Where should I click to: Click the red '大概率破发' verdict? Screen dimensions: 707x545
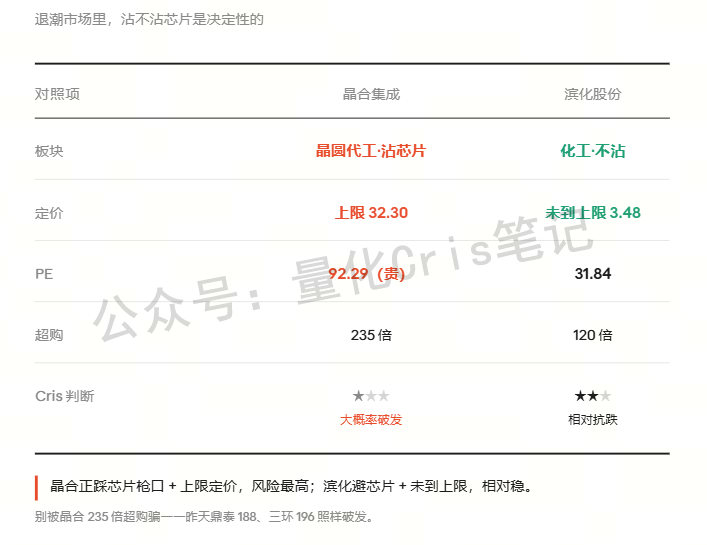371,420
